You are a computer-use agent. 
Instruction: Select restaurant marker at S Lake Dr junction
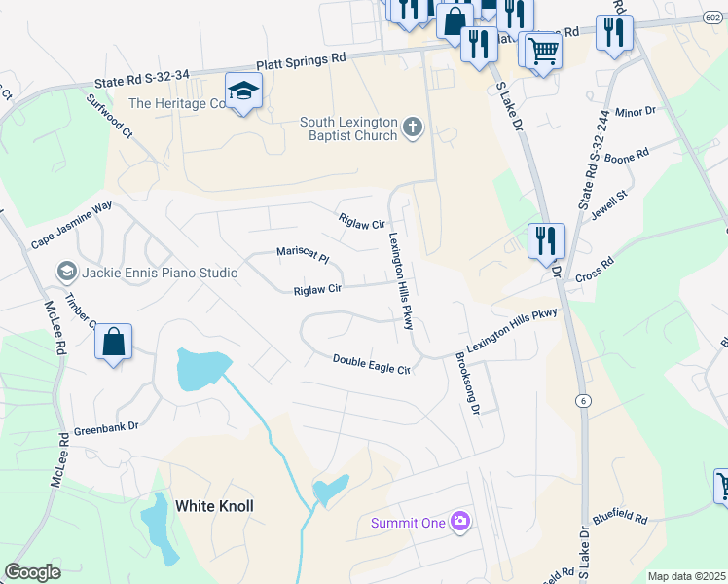coord(479,45)
